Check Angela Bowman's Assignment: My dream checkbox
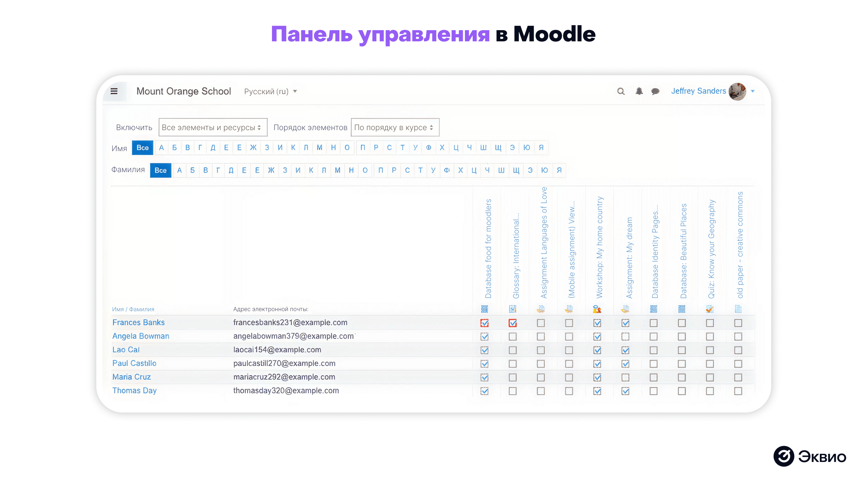 point(626,337)
